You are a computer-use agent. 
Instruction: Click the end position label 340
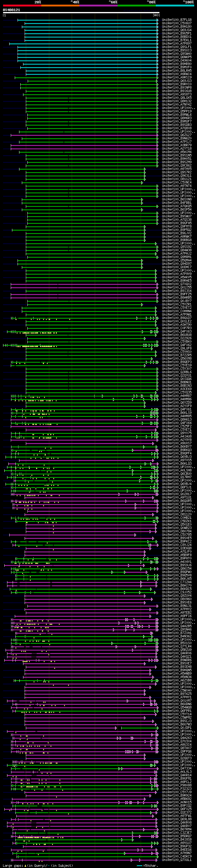pos(155,15)
